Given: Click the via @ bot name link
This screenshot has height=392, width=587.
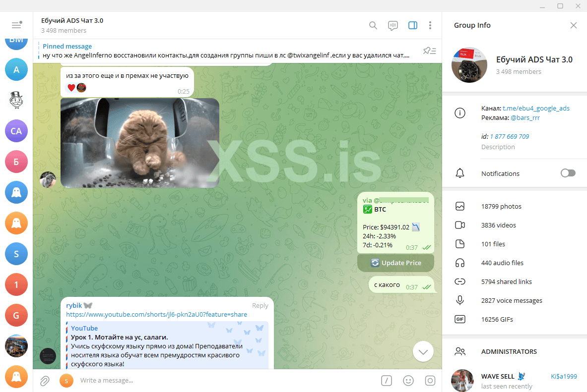Looking at the screenshot, I should coord(395,201).
